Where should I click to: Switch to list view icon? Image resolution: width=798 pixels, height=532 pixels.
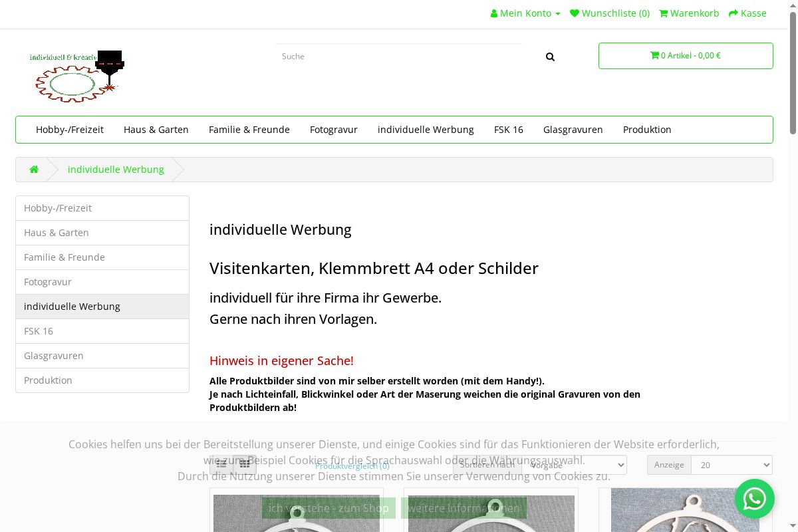pyautogui.click(x=221, y=464)
